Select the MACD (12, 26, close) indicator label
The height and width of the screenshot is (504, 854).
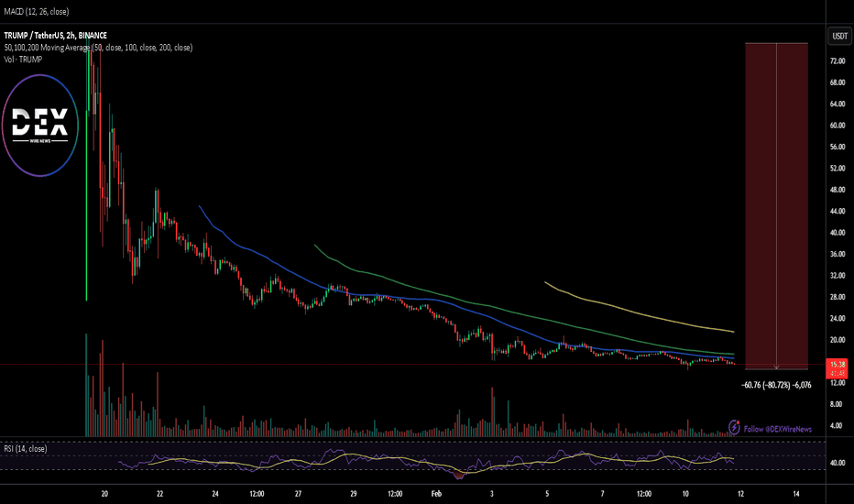pyautogui.click(x=37, y=11)
